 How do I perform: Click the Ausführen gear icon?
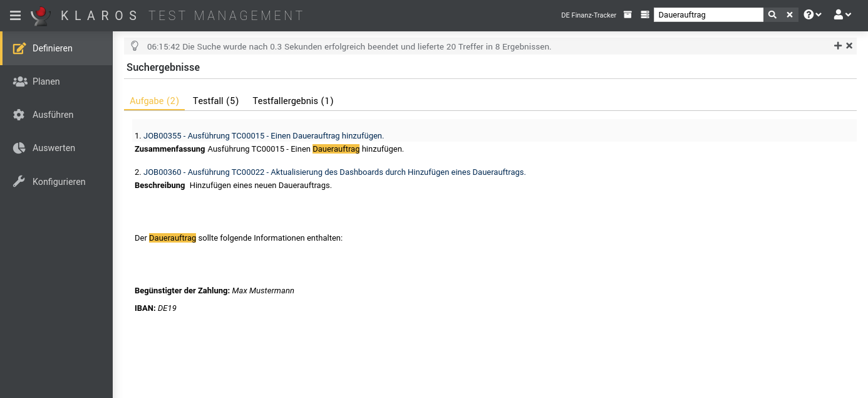[x=19, y=115]
